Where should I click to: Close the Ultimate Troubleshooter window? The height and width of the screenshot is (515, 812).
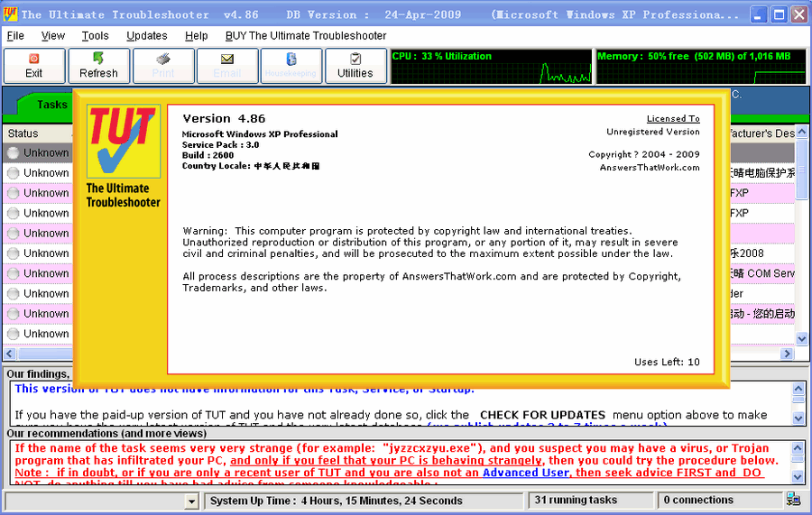pos(799,14)
